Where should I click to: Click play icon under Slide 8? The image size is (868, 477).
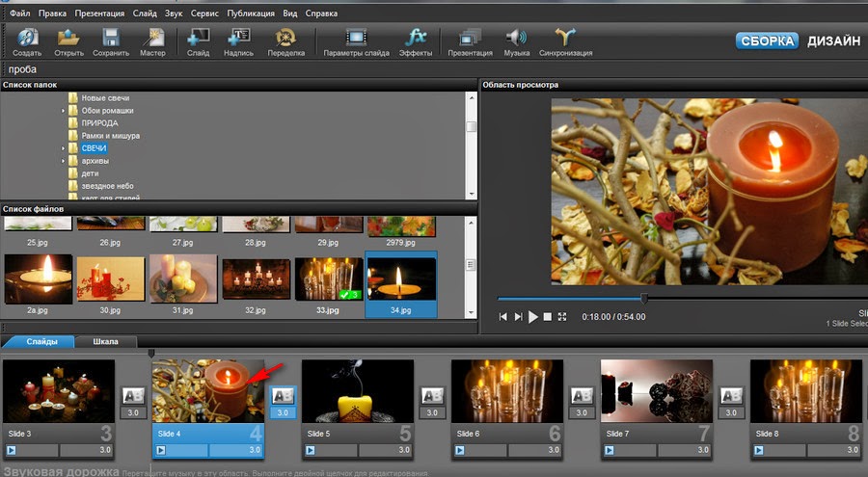[x=758, y=450]
